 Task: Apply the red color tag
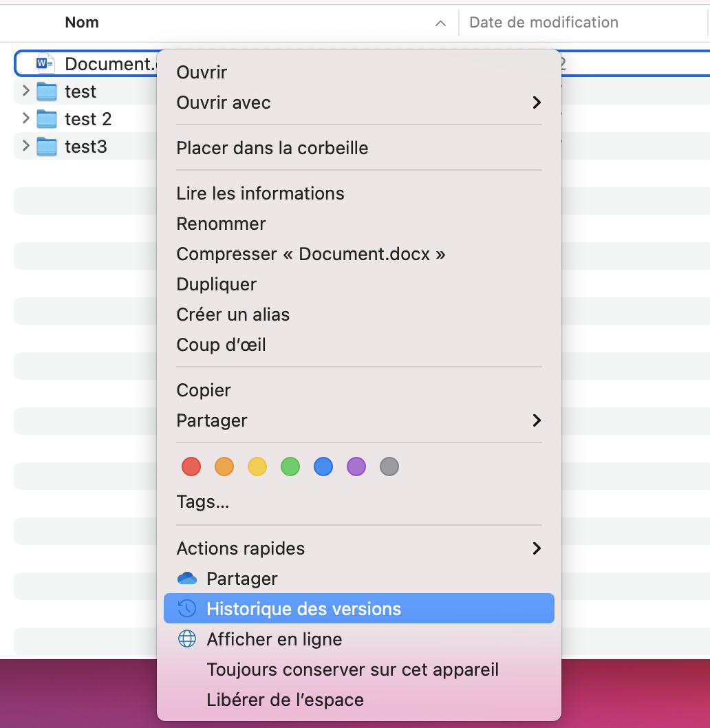(x=191, y=467)
